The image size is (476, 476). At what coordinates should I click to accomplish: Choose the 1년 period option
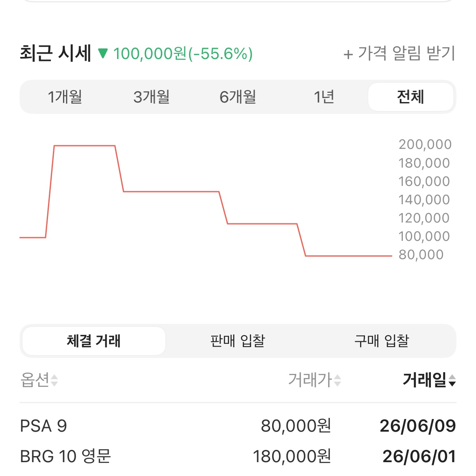tap(324, 97)
